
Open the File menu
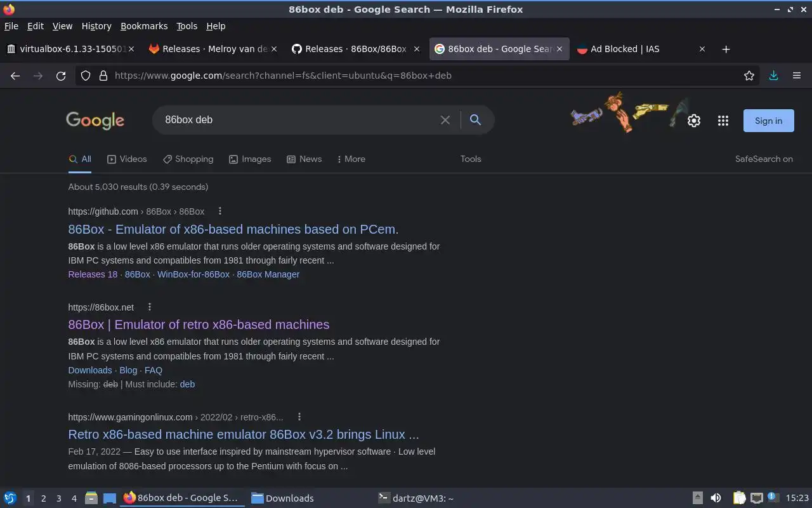pos(11,26)
